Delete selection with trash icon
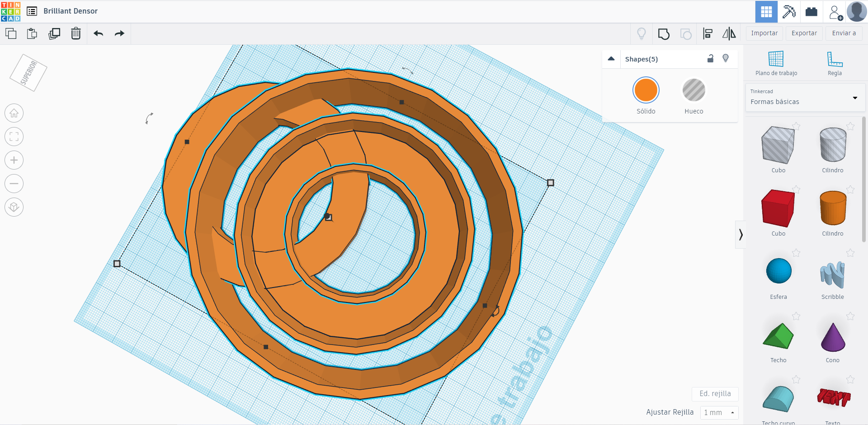This screenshot has height=425, width=868. [x=76, y=33]
